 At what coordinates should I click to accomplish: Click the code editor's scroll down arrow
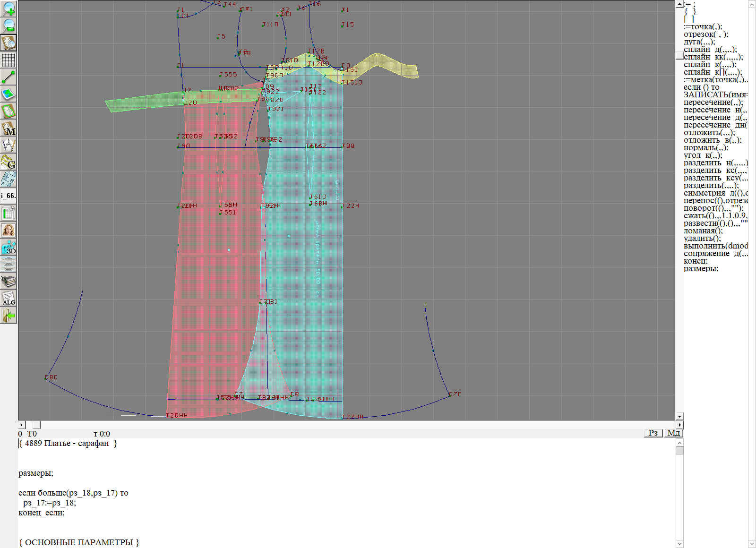click(x=679, y=543)
